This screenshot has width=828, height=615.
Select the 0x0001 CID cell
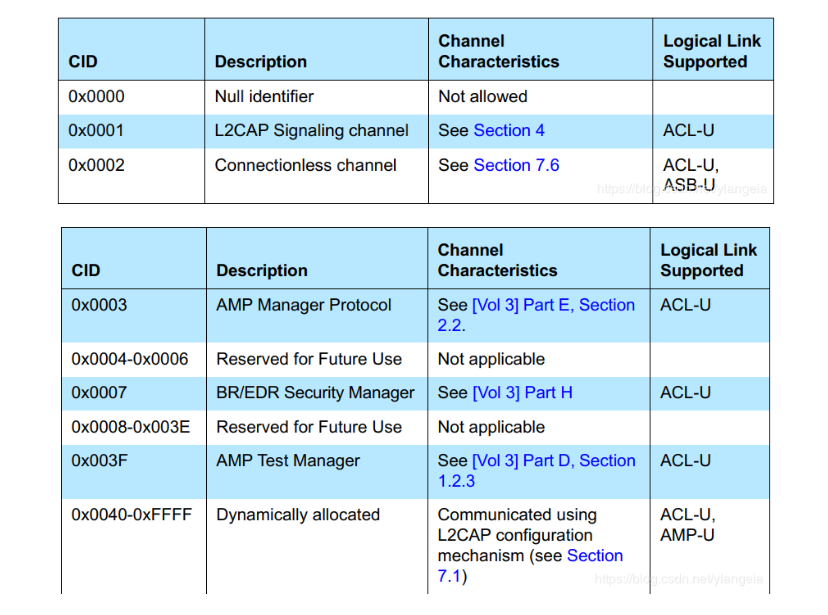(x=96, y=130)
